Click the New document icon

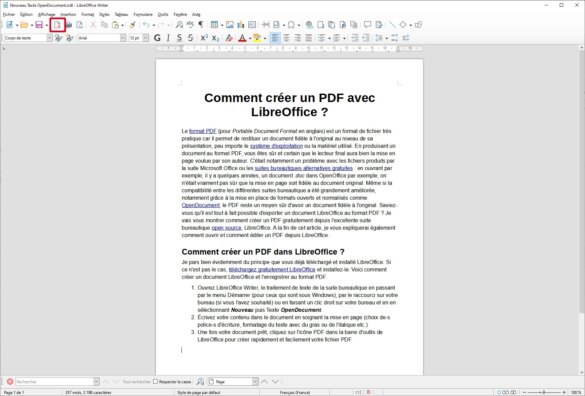[9, 25]
